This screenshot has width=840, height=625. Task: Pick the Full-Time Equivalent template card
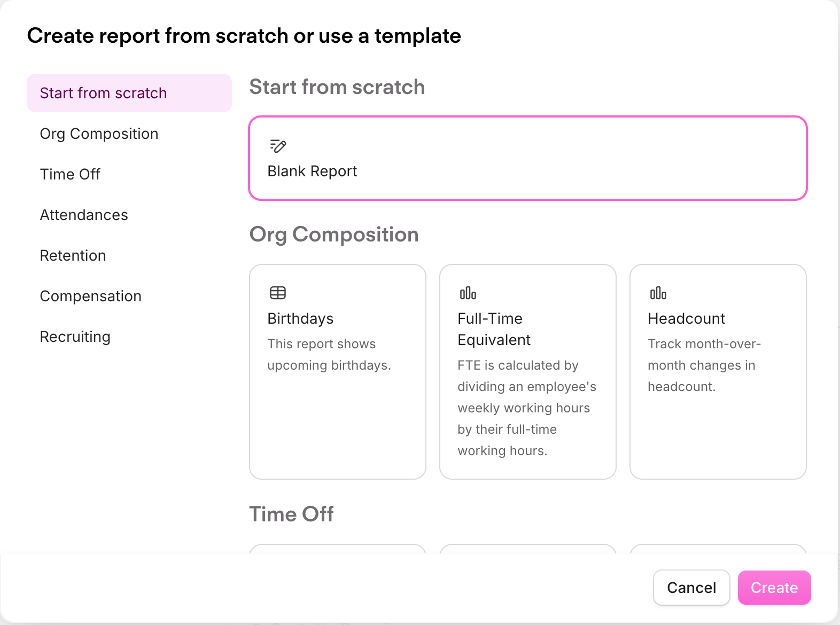point(528,372)
